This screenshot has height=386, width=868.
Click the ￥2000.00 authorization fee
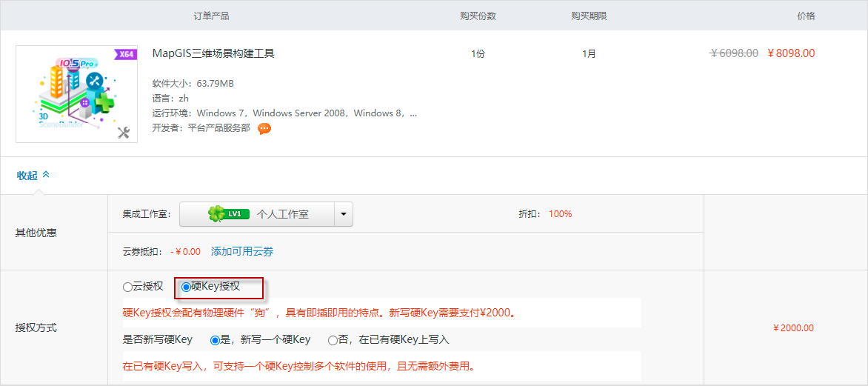793,328
